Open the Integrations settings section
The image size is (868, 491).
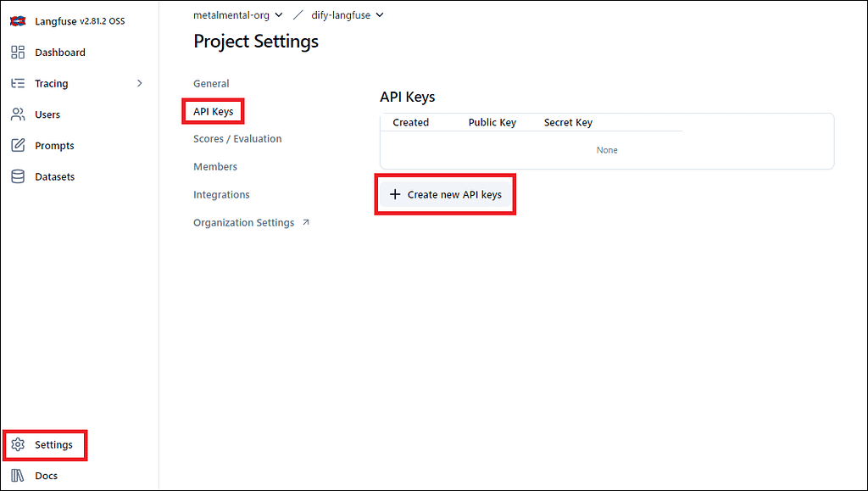click(x=221, y=195)
